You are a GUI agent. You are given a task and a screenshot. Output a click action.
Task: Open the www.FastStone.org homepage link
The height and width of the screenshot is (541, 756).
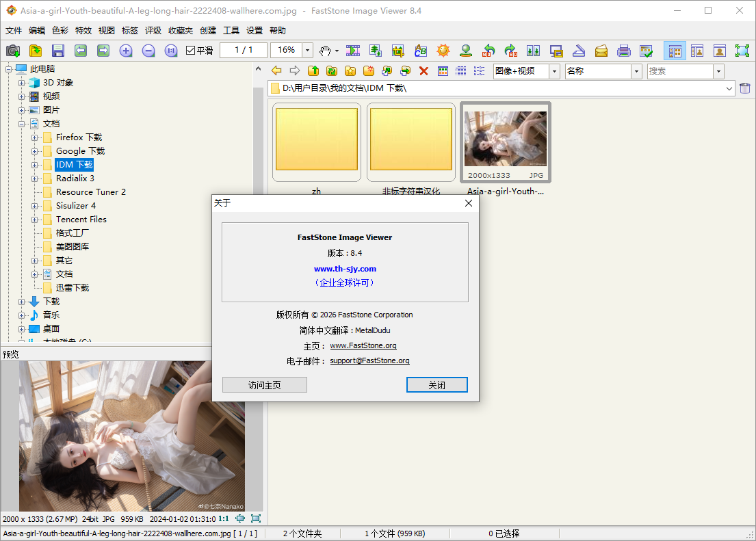pyautogui.click(x=363, y=345)
